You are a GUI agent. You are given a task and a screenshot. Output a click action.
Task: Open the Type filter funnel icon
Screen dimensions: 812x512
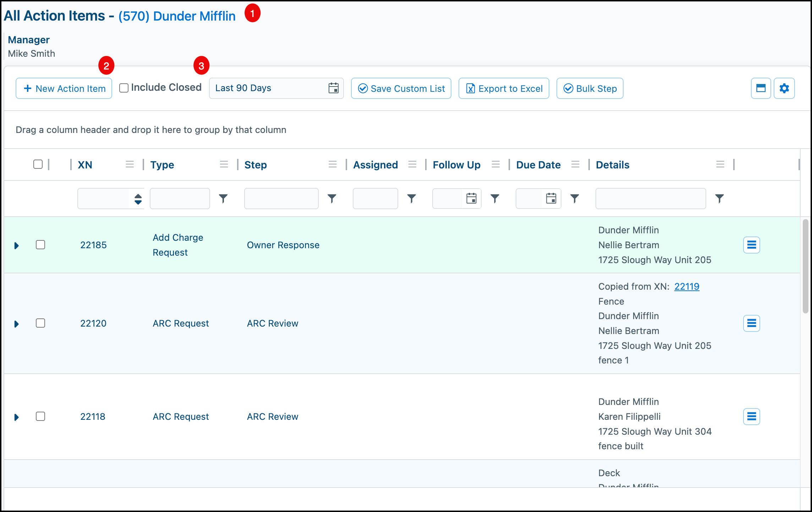coord(223,199)
